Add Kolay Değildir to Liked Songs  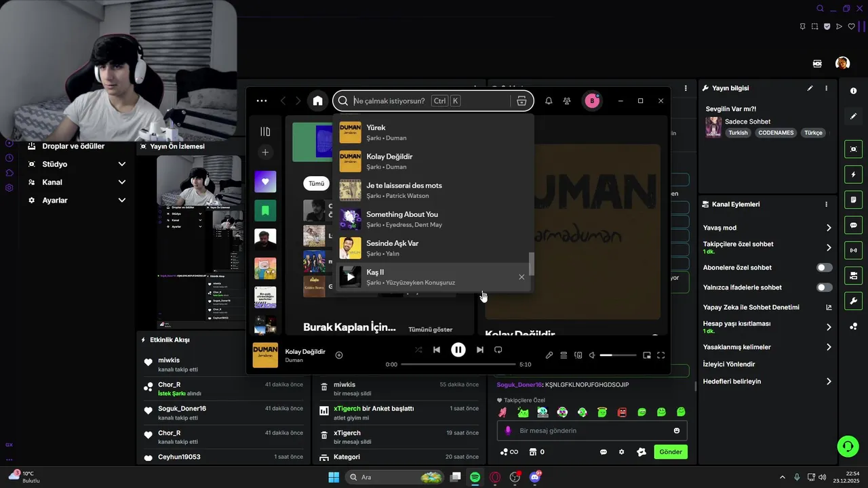click(339, 355)
